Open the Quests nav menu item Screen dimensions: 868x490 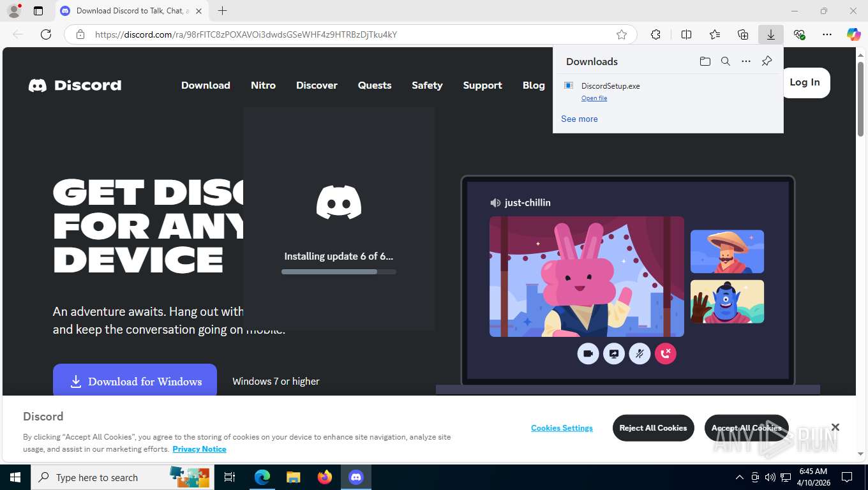click(x=375, y=85)
